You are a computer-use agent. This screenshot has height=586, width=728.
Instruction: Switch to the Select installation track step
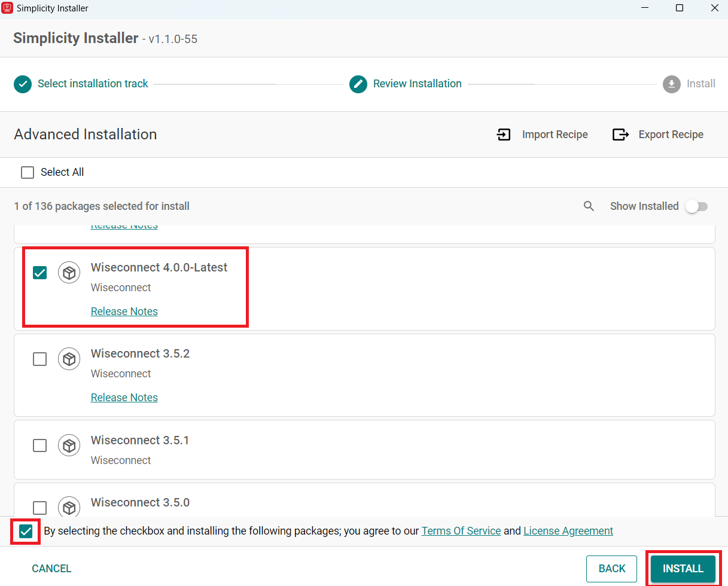pos(22,84)
